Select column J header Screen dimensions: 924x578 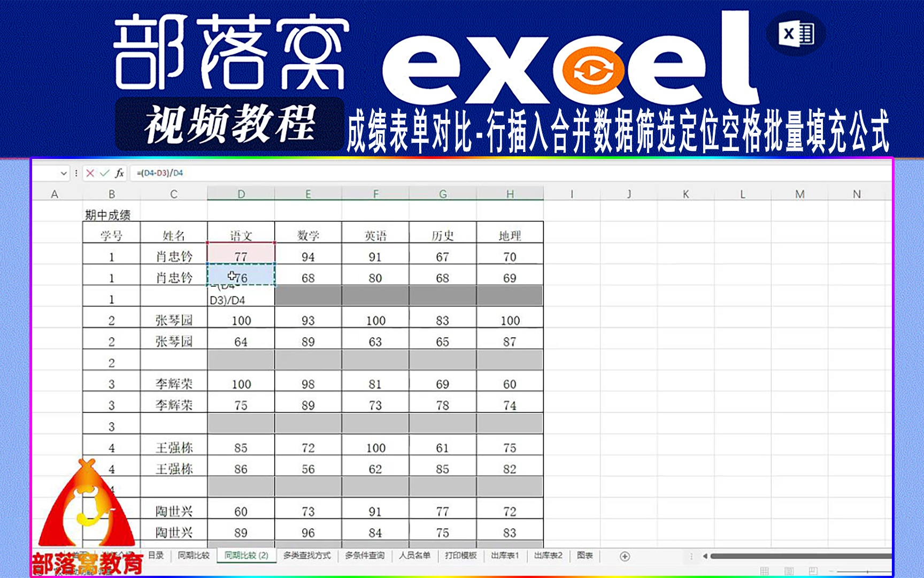click(629, 194)
